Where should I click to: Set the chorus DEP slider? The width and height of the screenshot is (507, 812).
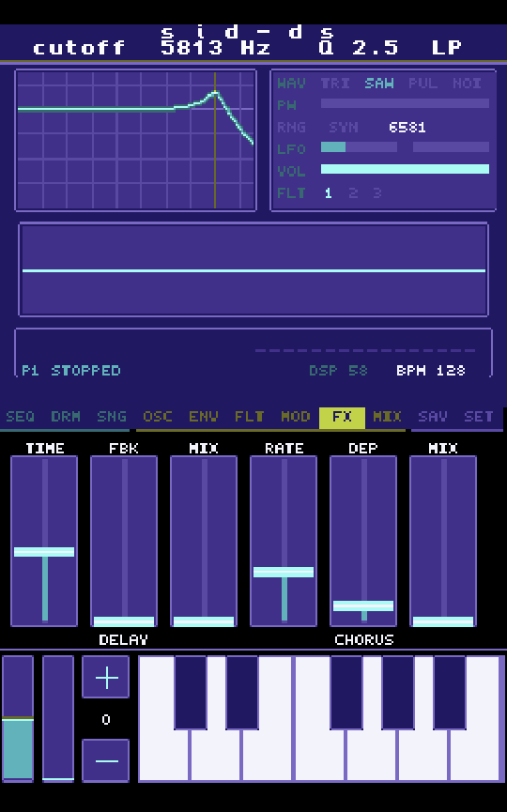(363, 541)
